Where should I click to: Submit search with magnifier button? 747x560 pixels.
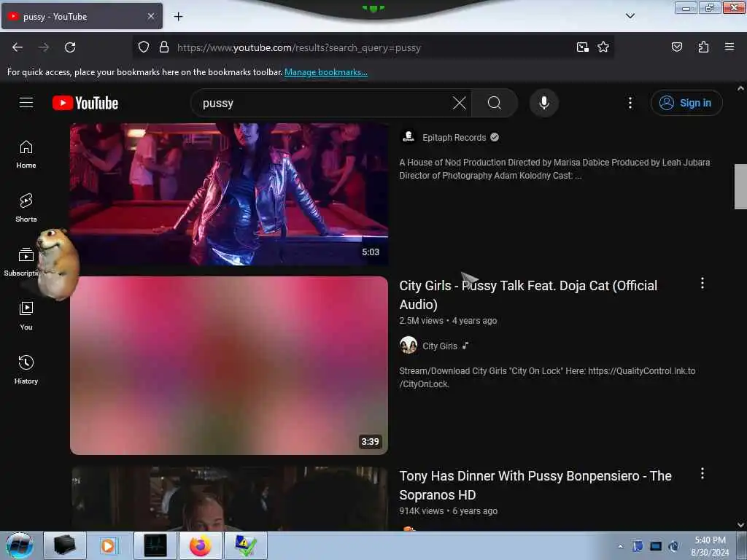pos(495,103)
